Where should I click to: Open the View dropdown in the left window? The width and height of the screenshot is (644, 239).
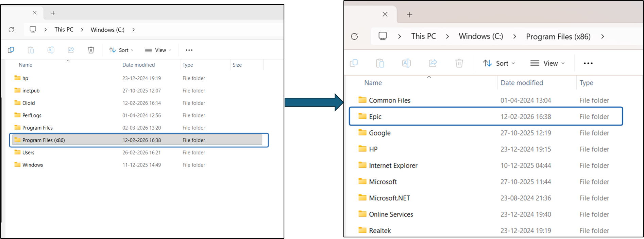click(158, 50)
